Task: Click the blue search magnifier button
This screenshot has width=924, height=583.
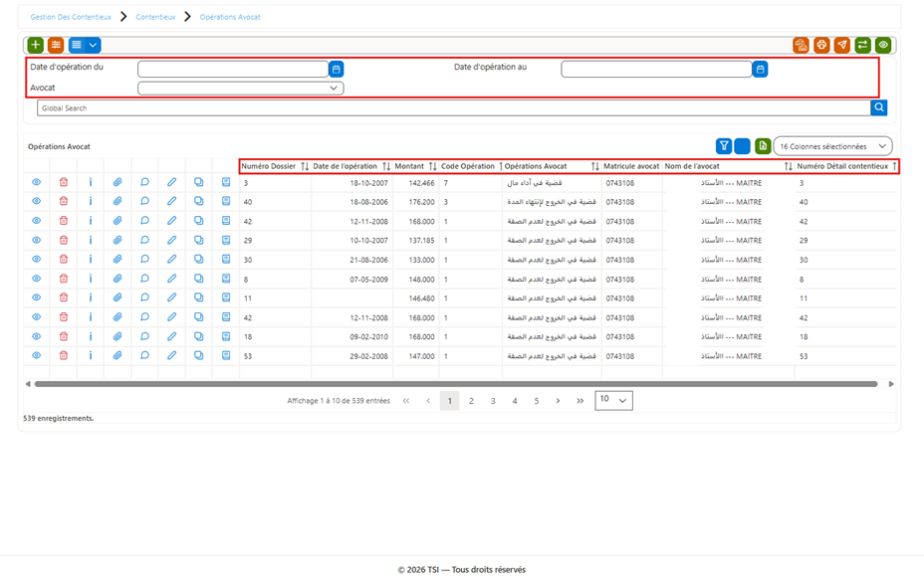Action: 878,107
